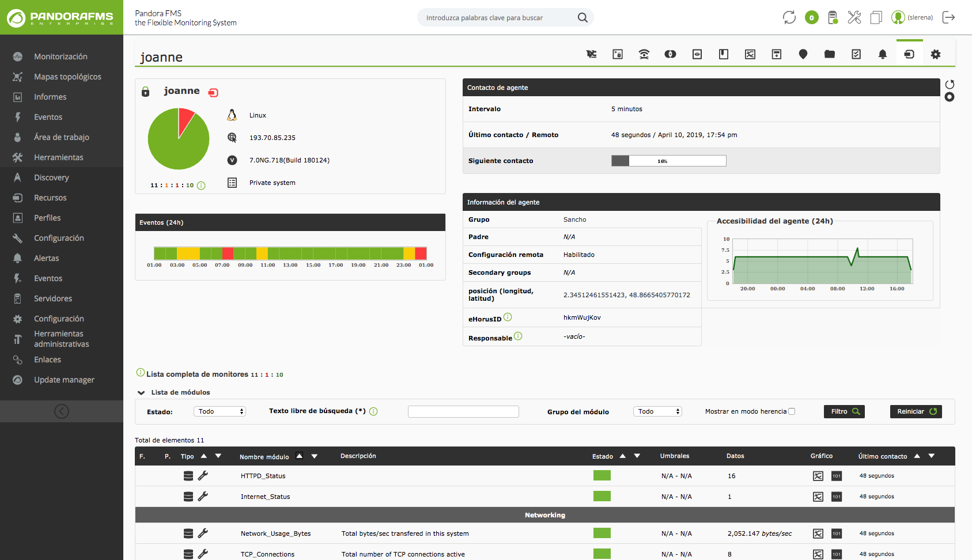Collapse the left sidebar with arrow button
This screenshot has width=972, height=560.
(x=62, y=411)
